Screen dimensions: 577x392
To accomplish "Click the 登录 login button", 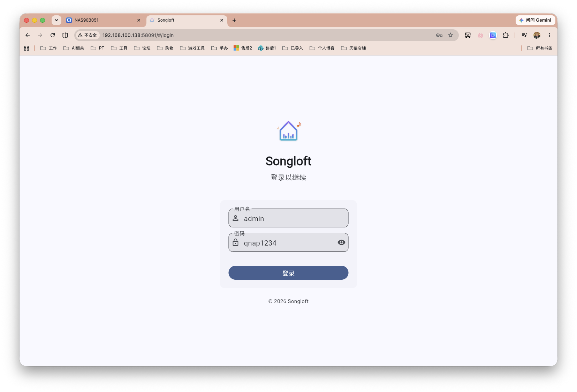I will pos(288,273).
